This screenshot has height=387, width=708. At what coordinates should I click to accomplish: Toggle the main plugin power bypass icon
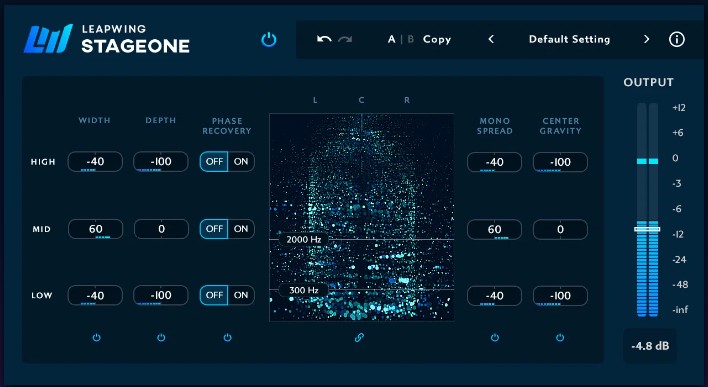(269, 40)
